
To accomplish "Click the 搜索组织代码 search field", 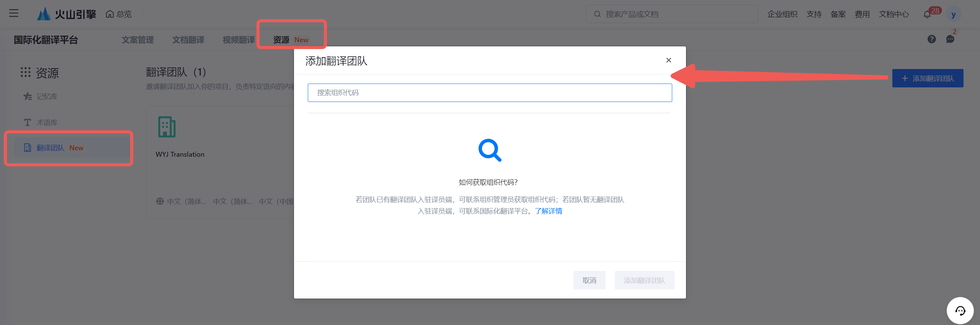I will [490, 93].
